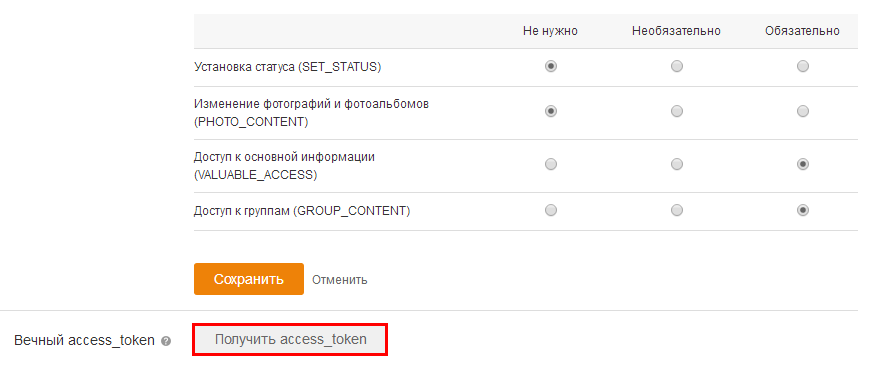Select Необязательно for VALUABLE_ACCESS
The image size is (878, 371).
tap(677, 165)
